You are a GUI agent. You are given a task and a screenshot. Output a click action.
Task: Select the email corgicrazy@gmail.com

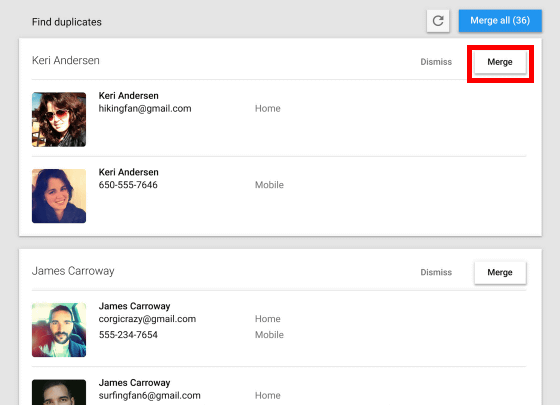tap(147, 319)
